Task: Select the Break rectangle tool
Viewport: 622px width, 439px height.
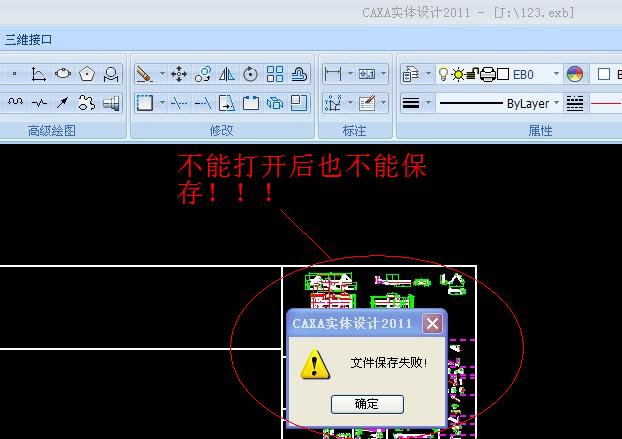Action: click(251, 103)
